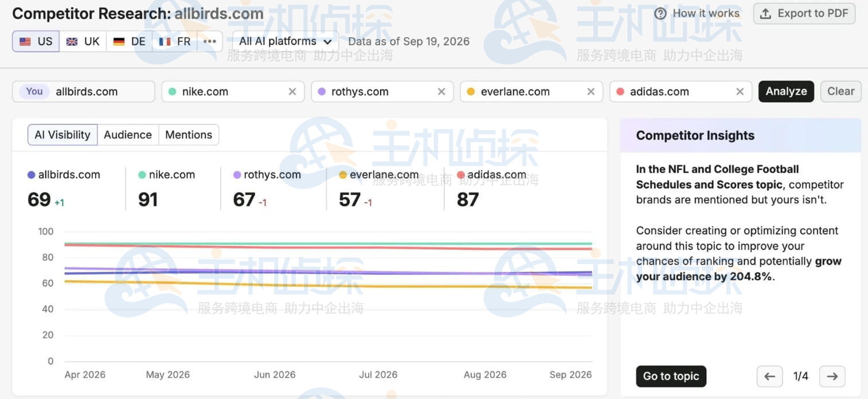Click allbirds.com score 69
868x399 pixels.
pos(39,199)
